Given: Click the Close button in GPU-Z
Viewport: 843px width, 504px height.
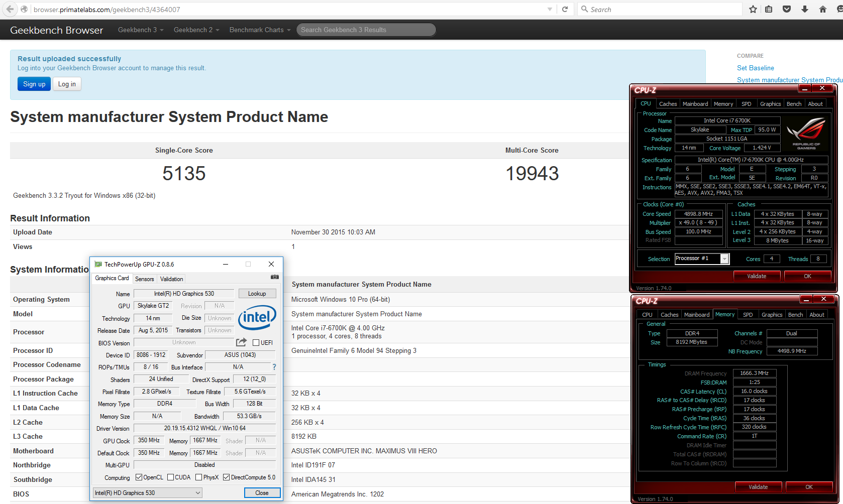Looking at the screenshot, I should [262, 493].
